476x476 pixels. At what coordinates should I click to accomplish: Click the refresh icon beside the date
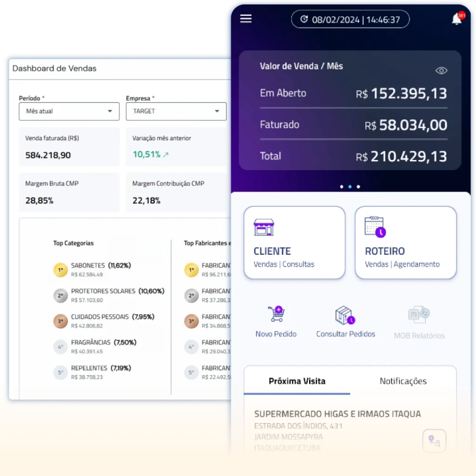[304, 20]
